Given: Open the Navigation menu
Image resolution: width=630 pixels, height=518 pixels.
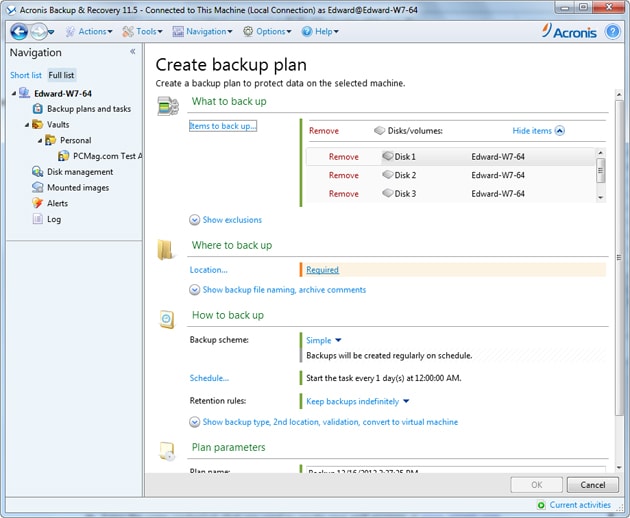Looking at the screenshot, I should pos(202,31).
